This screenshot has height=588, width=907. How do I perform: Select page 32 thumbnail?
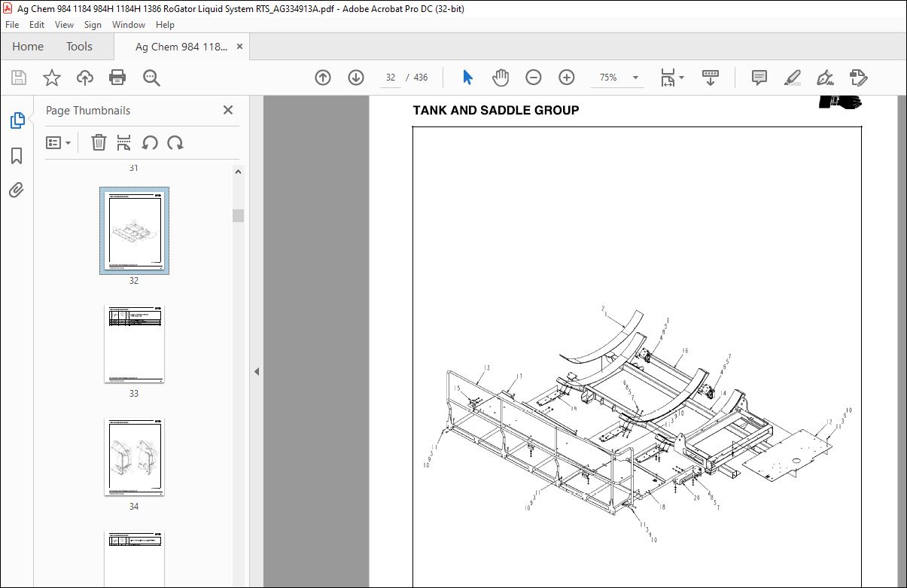pos(134,230)
